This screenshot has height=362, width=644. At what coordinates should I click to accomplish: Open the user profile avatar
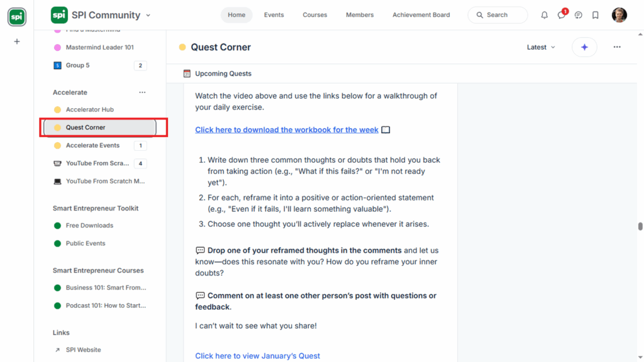click(x=619, y=15)
